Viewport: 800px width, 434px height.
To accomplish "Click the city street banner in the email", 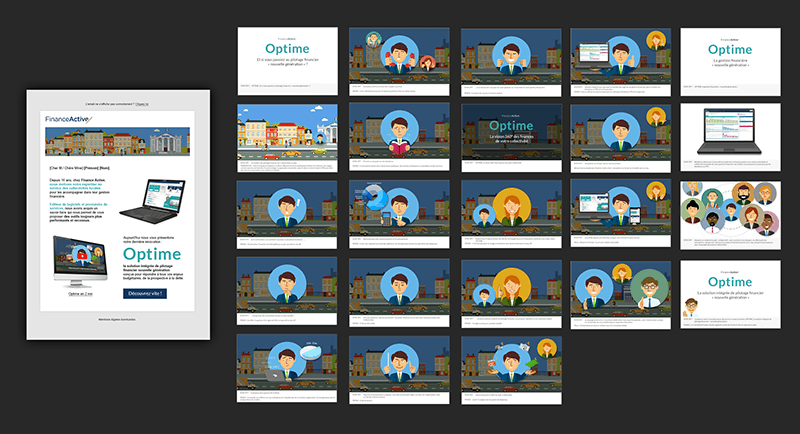I will click(117, 141).
